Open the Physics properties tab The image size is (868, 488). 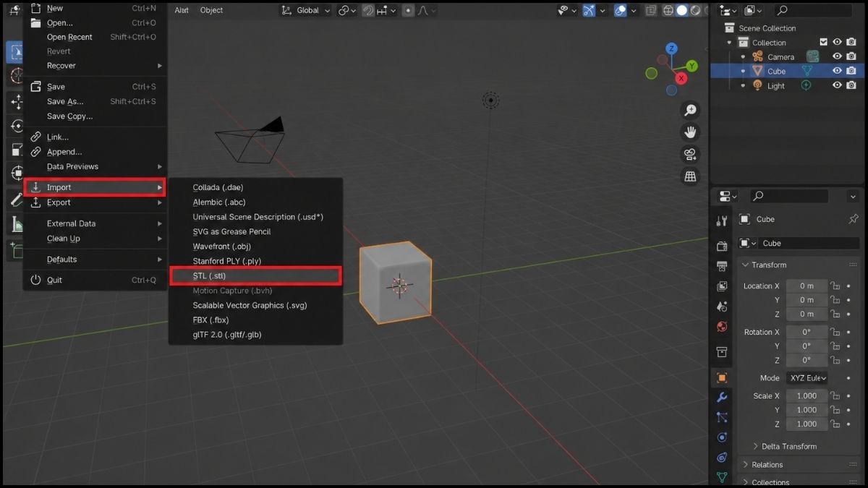721,437
